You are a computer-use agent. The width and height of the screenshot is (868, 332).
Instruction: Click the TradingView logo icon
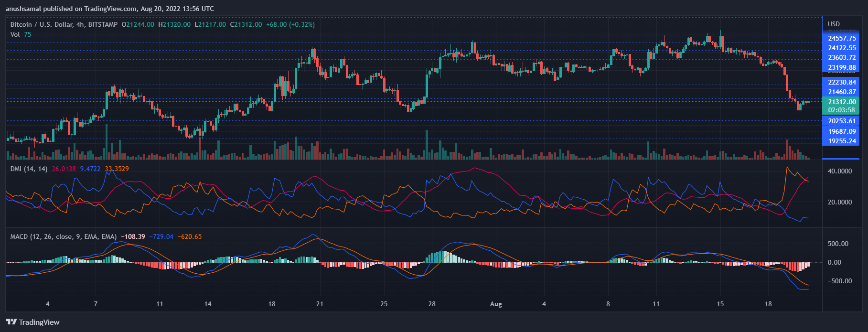(11, 322)
